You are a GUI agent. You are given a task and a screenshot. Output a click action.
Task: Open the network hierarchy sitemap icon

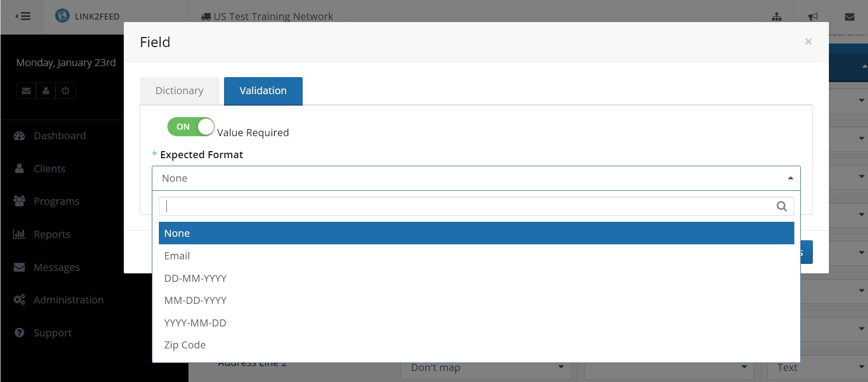(x=776, y=17)
